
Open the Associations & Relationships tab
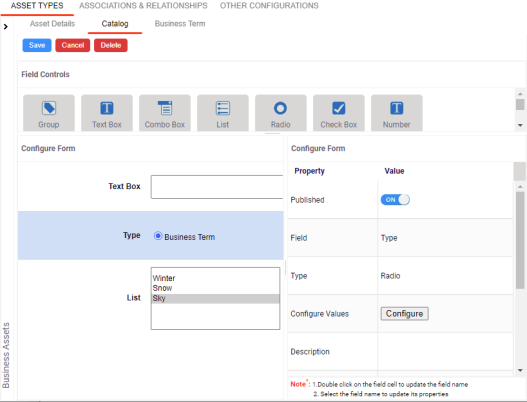(143, 6)
